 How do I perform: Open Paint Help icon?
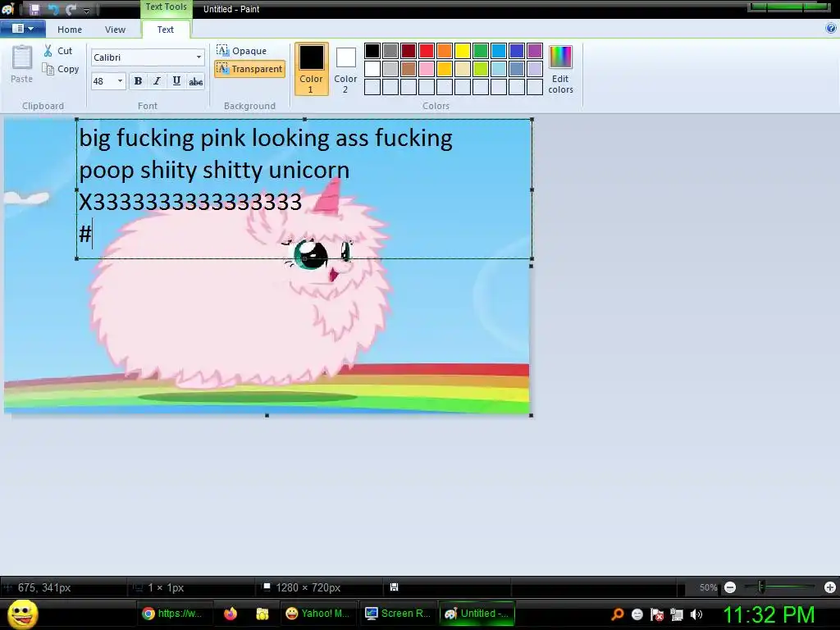point(831,29)
